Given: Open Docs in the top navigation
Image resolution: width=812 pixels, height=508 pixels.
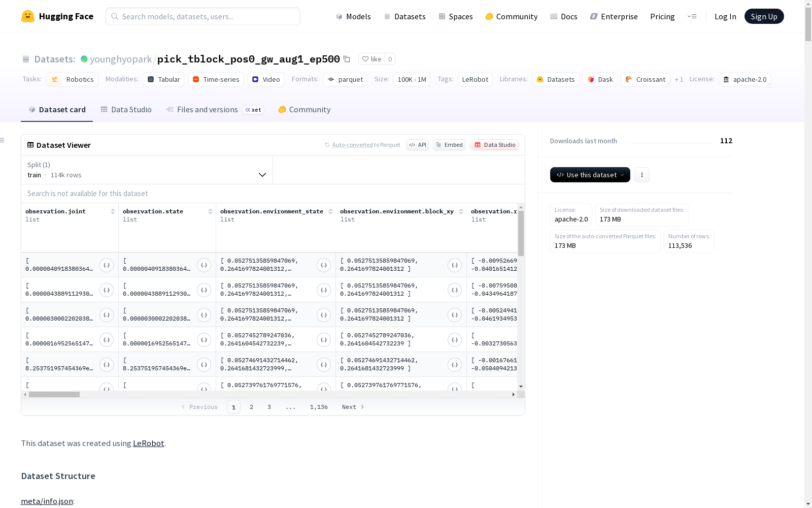Looking at the screenshot, I should (564, 16).
